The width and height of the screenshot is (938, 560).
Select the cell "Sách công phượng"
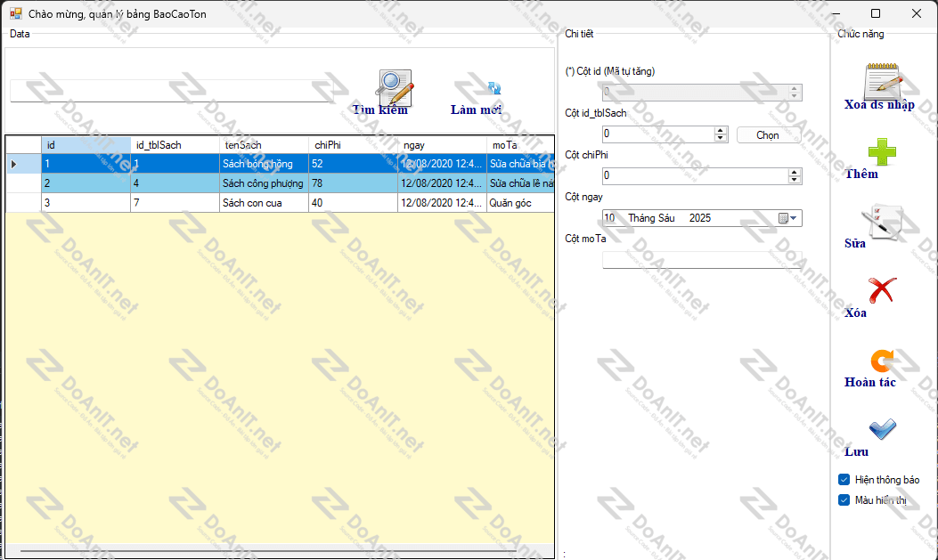pos(265,183)
